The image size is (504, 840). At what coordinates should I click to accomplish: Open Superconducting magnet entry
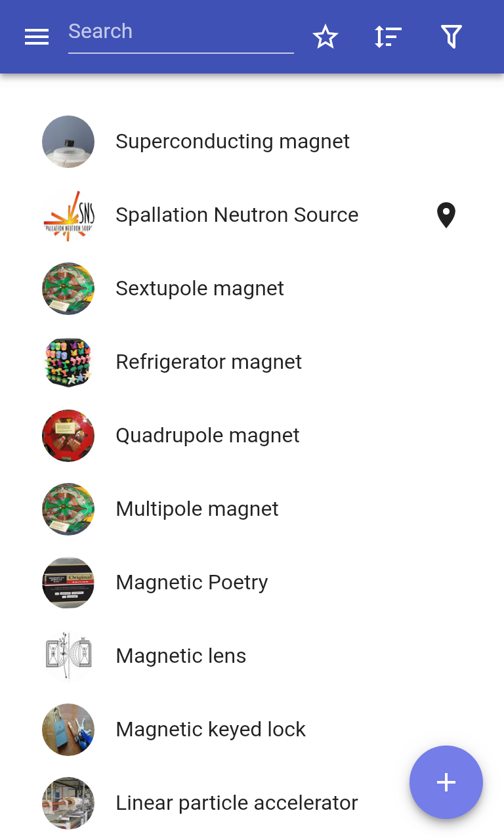[252, 142]
